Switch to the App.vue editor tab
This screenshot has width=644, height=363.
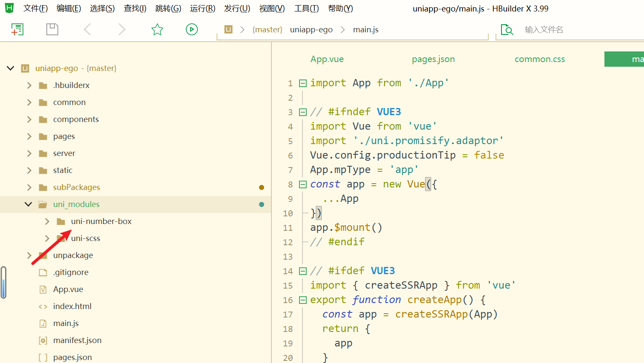327,59
